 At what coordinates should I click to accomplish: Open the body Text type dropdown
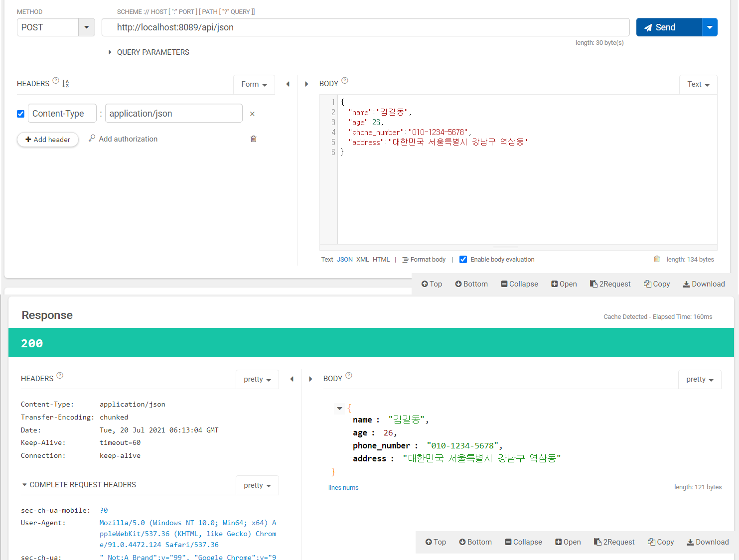(698, 84)
